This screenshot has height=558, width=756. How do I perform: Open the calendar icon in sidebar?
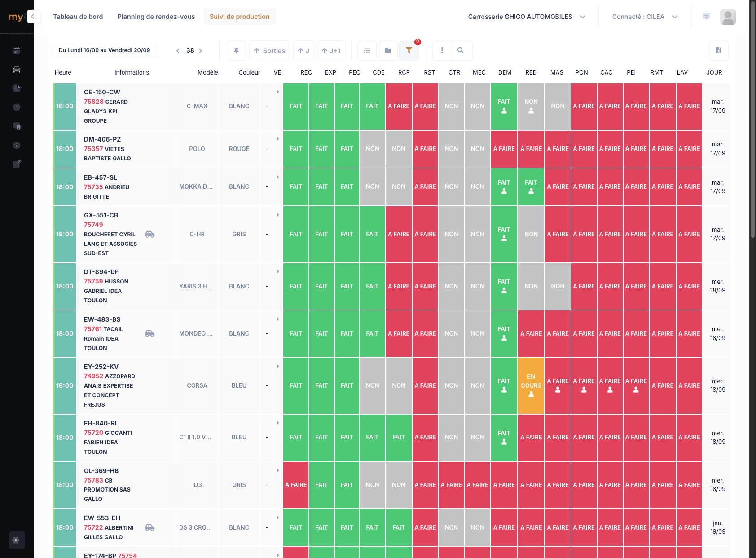[x=17, y=51]
